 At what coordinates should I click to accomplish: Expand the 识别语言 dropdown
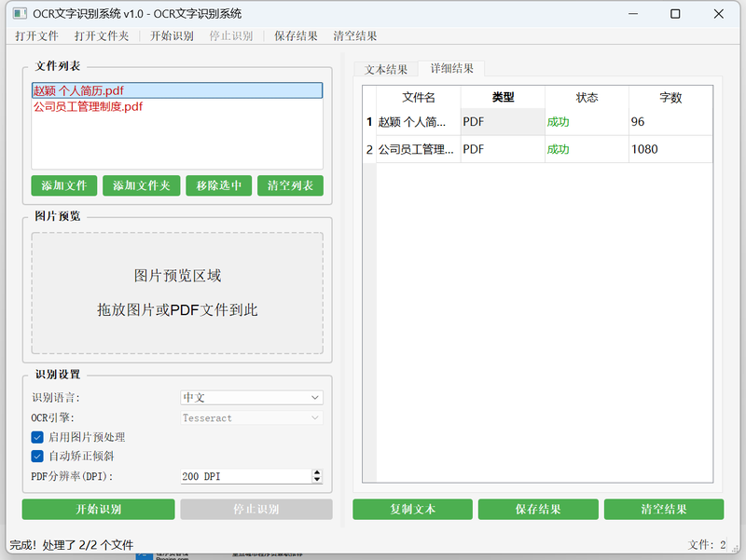click(x=252, y=398)
